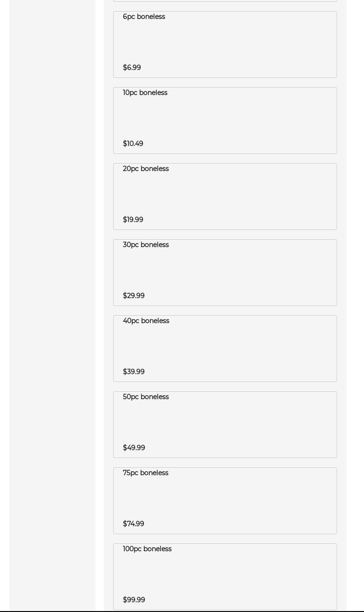Open the 20pc boneless item name
Image resolution: width=364 pixels, height=612 pixels.
pyautogui.click(x=146, y=169)
